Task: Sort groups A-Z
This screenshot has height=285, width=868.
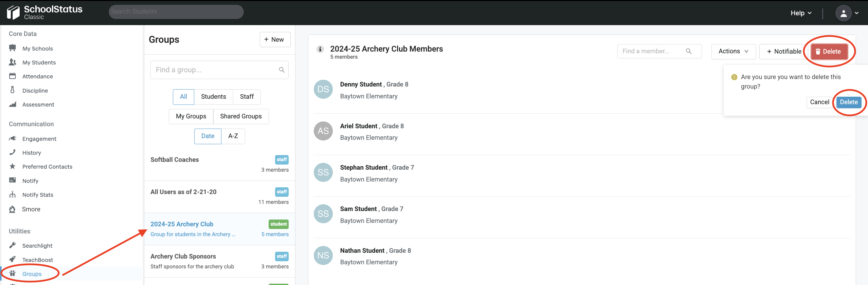Action: [x=233, y=136]
